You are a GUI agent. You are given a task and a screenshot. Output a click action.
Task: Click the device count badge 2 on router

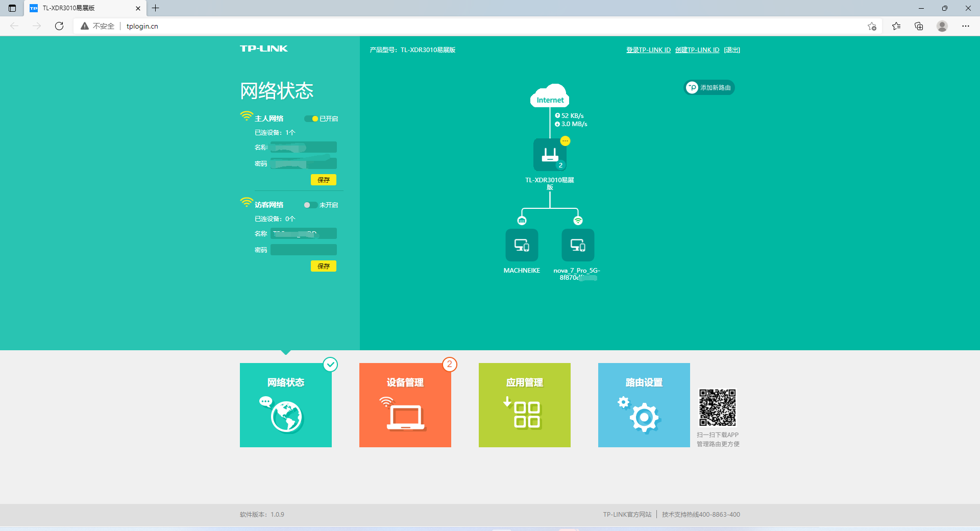tap(560, 165)
